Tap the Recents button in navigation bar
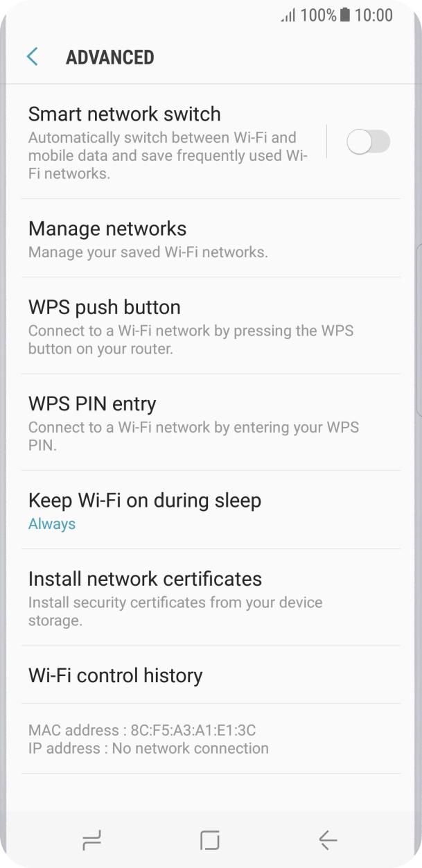 (x=91, y=840)
